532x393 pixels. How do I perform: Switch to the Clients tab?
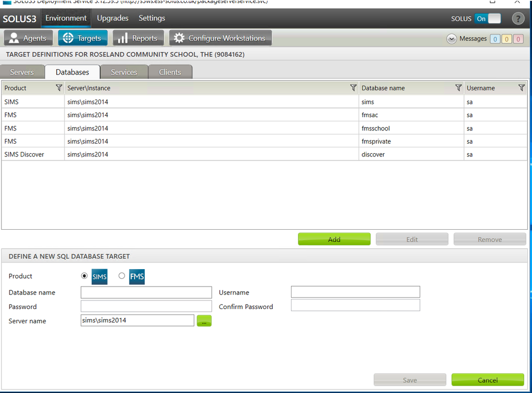coord(170,72)
